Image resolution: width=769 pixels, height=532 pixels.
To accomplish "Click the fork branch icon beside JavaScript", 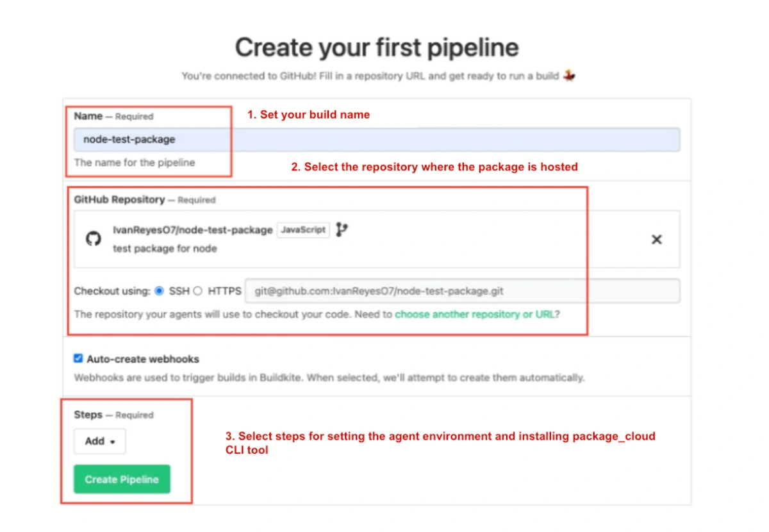I will click(342, 229).
